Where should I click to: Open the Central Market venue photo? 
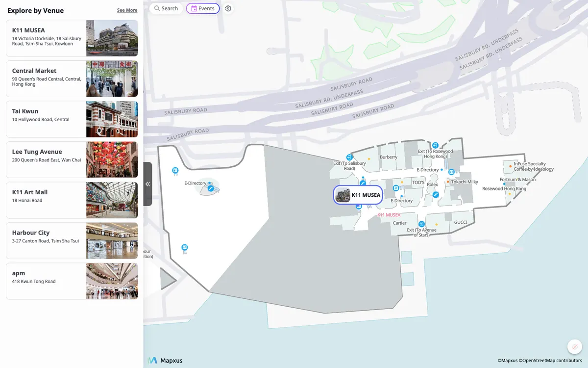pyautogui.click(x=112, y=79)
